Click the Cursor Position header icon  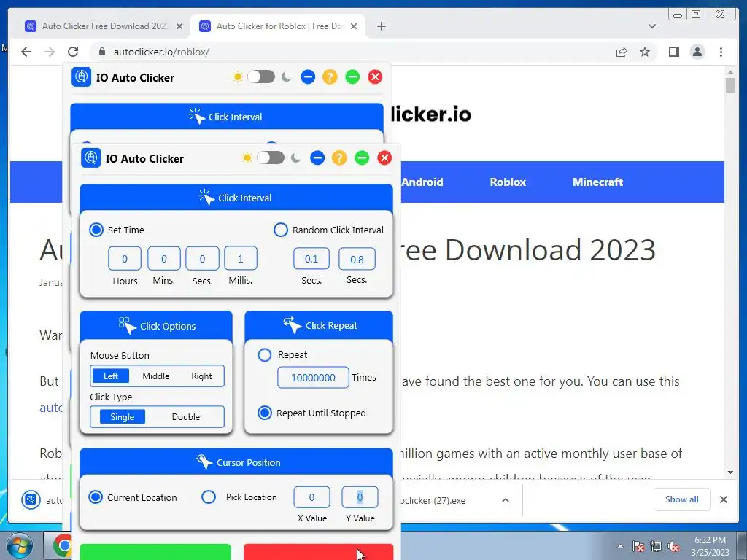(x=204, y=462)
